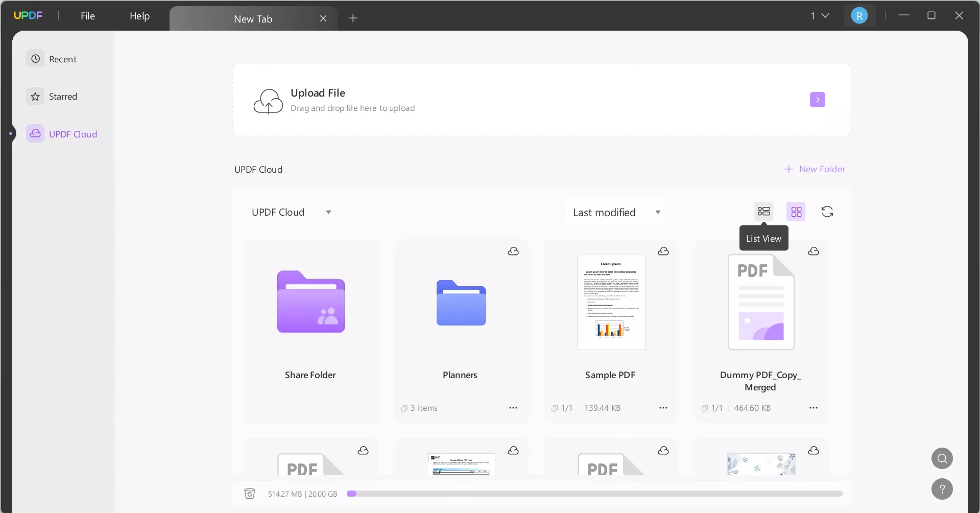Expand the window count dropdown showing 1

pos(820,16)
